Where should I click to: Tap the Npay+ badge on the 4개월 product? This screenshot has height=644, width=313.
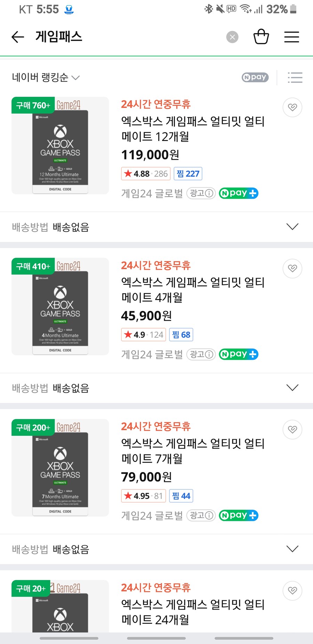[238, 354]
